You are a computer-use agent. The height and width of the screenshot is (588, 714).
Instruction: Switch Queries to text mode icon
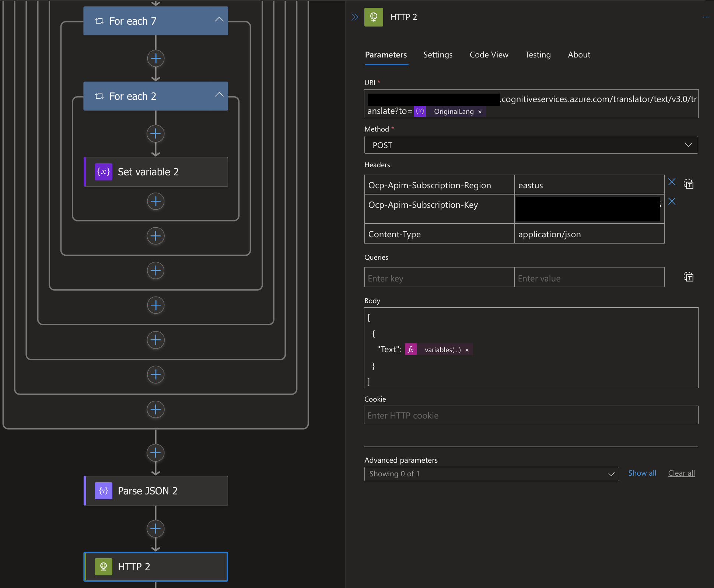[688, 277]
